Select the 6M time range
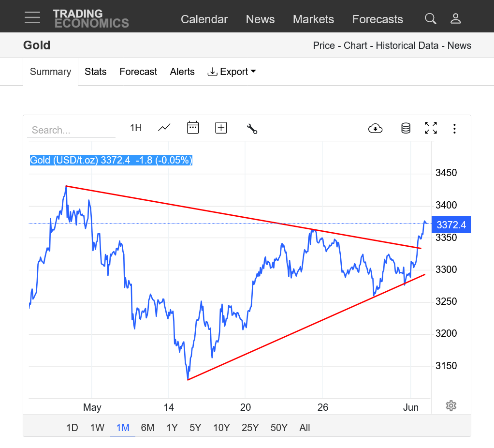The height and width of the screenshot is (448, 494). (x=147, y=428)
